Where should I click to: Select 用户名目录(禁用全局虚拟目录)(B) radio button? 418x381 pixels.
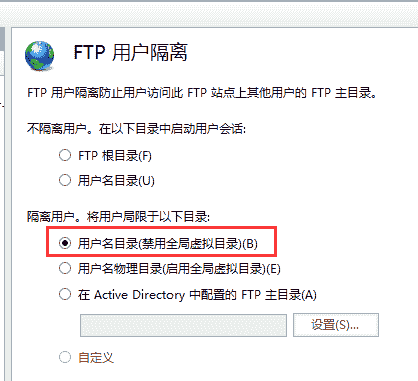pyautogui.click(x=65, y=243)
